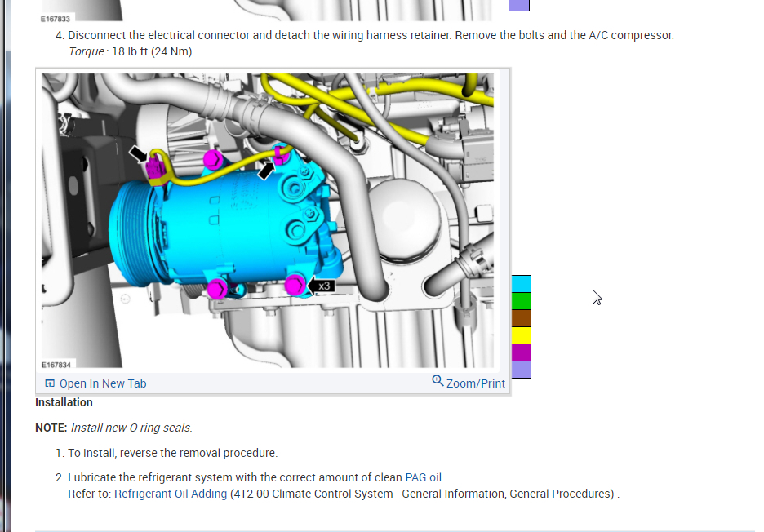The image size is (764, 532).
Task: Open the PAG oil link
Action: click(x=424, y=477)
